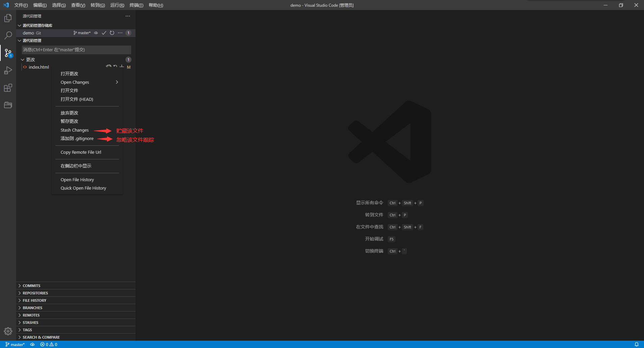Open the Run and Debug view

(8, 70)
